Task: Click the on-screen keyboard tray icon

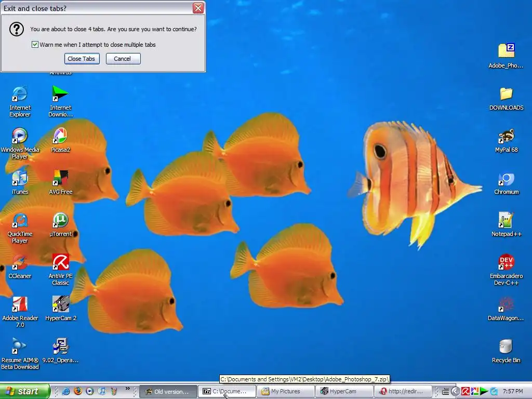Action: pyautogui.click(x=445, y=392)
